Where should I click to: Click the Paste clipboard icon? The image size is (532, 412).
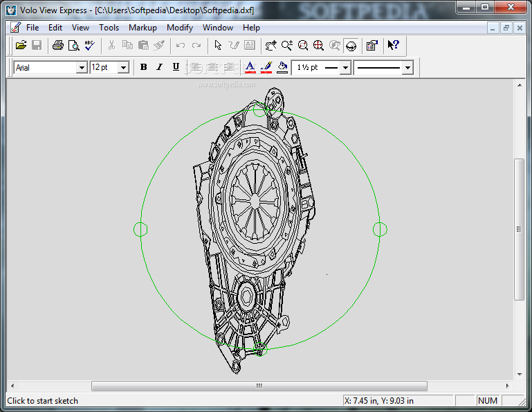pos(143,45)
